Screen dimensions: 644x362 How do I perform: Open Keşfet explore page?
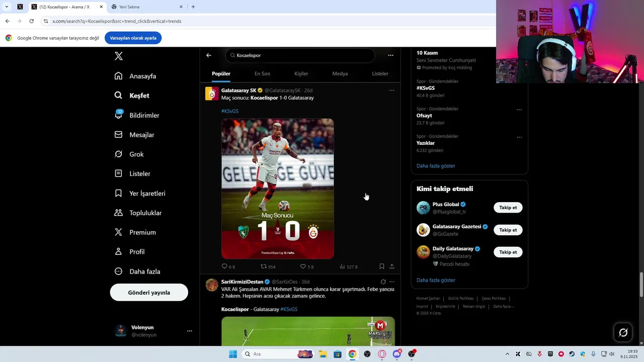pos(132,96)
